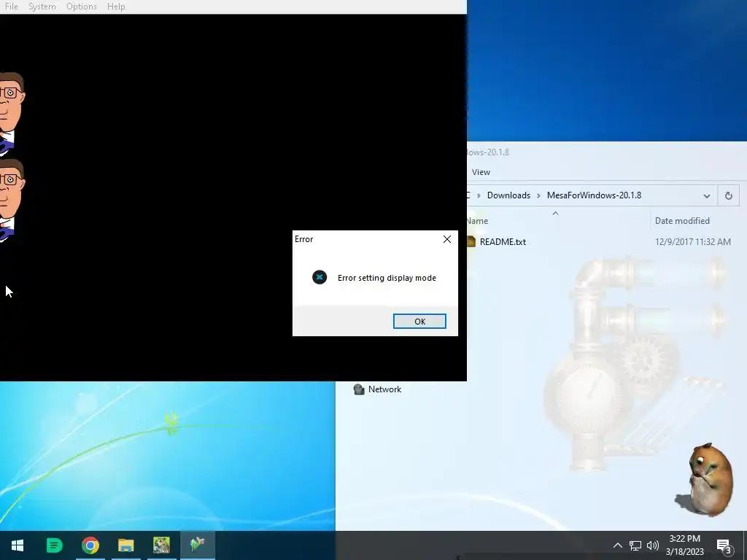Click the sort arrow above the Name column
747x560 pixels.
point(555,214)
